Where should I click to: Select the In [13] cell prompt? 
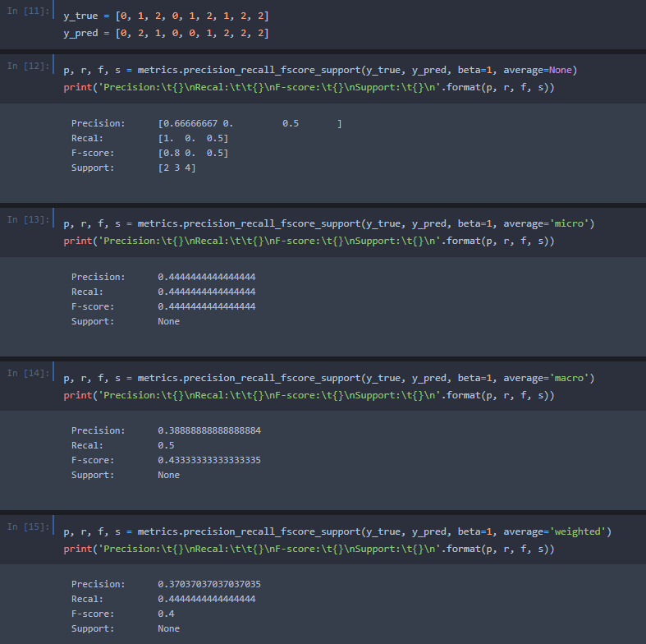(x=28, y=219)
